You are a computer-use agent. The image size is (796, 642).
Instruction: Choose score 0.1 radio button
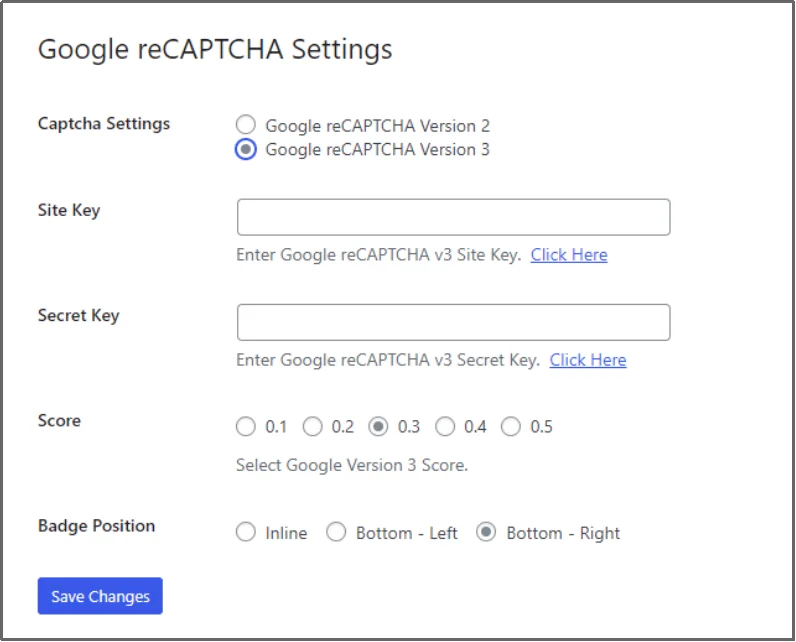[246, 426]
